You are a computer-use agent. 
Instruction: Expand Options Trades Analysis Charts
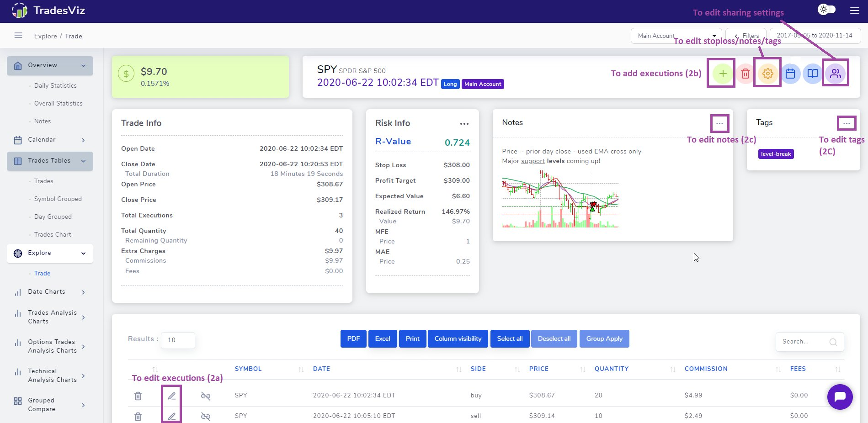50,346
